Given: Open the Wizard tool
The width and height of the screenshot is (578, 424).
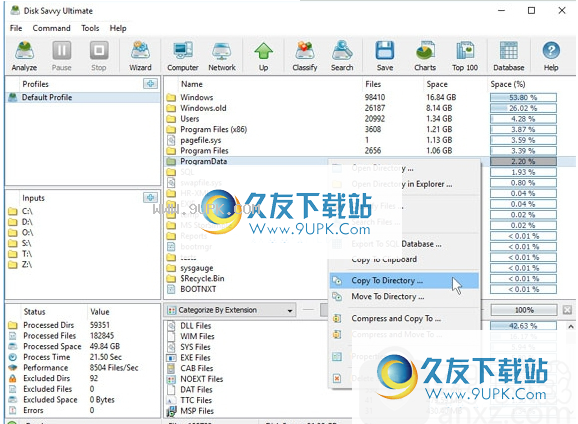Looking at the screenshot, I should [x=140, y=56].
